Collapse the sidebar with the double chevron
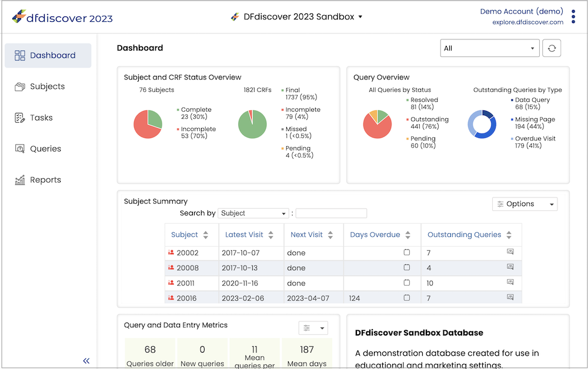 [86, 361]
